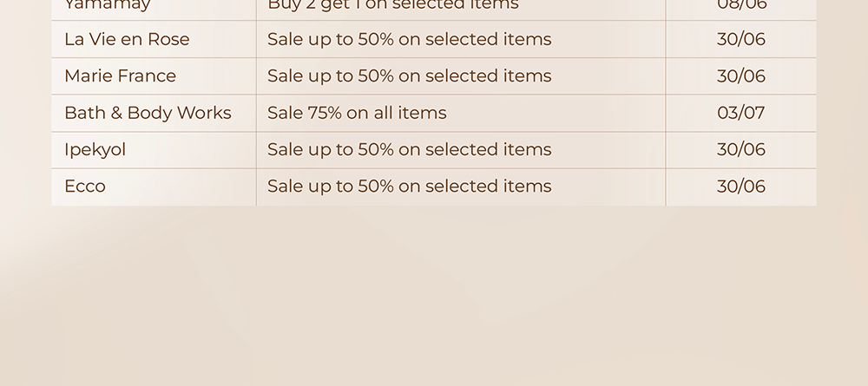Click the 30/06 date for Marie France
The height and width of the screenshot is (386, 868).
(x=740, y=75)
